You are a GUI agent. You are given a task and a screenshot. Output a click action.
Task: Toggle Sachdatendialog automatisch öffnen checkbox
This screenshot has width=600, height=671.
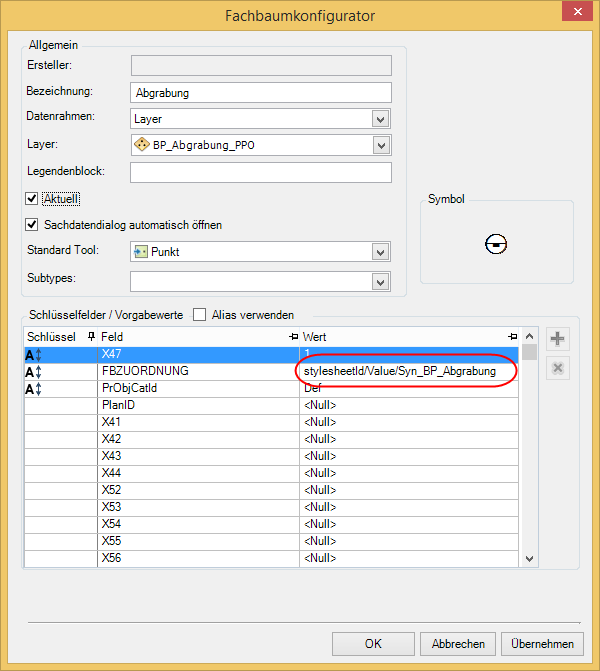[x=33, y=224]
